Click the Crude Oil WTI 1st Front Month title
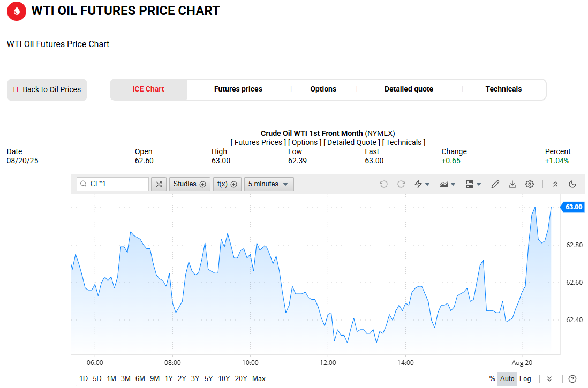The width and height of the screenshot is (588, 388). [x=312, y=133]
